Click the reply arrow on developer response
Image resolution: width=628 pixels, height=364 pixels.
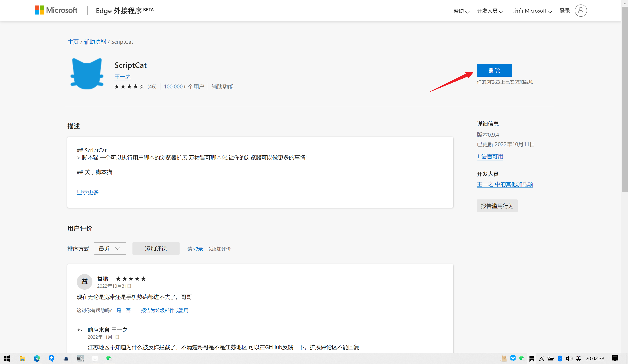(x=80, y=330)
